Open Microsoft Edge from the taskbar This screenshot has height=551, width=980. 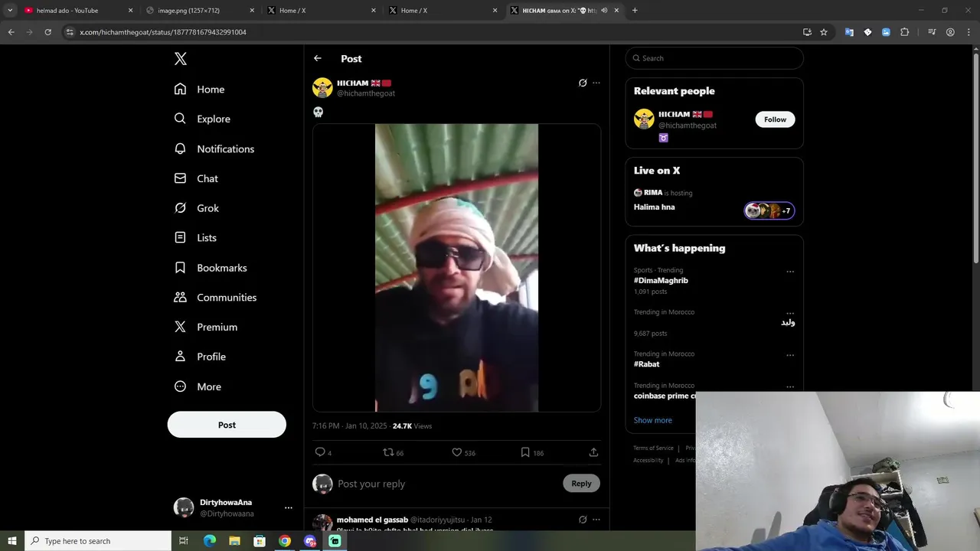tap(210, 541)
